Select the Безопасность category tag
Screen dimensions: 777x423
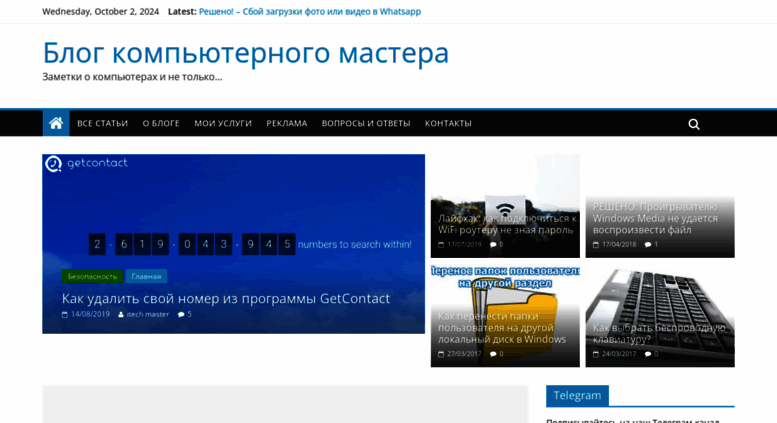(92, 276)
